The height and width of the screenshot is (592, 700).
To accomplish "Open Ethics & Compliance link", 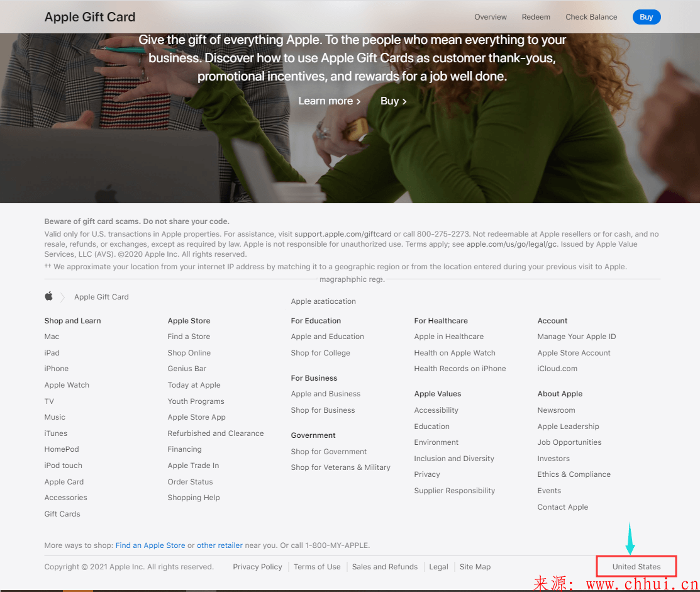I will pos(574,474).
